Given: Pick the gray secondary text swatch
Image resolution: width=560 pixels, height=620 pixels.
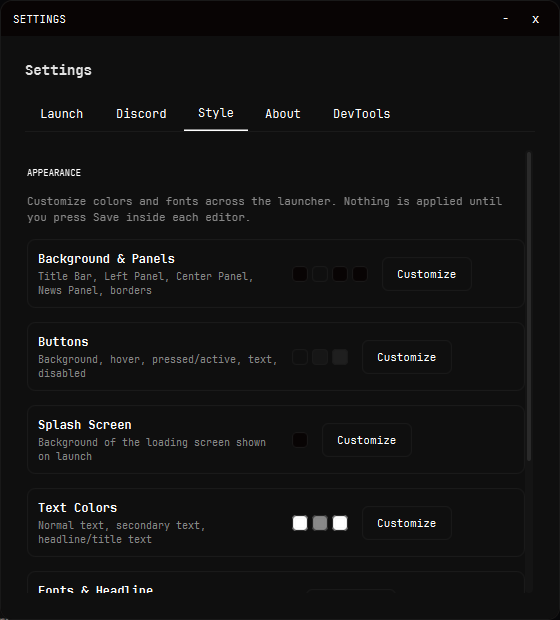Looking at the screenshot, I should pyautogui.click(x=320, y=523).
